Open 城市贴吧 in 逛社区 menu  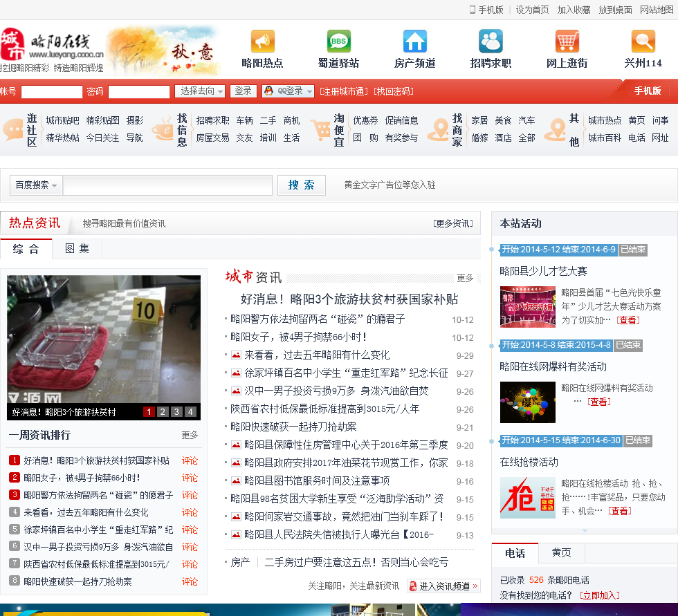click(x=63, y=120)
